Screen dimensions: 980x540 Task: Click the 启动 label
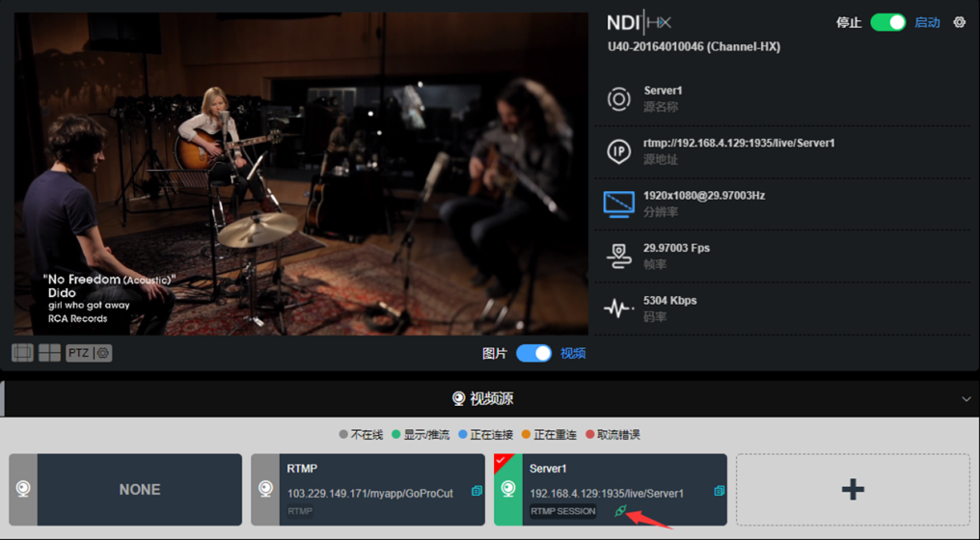click(927, 22)
